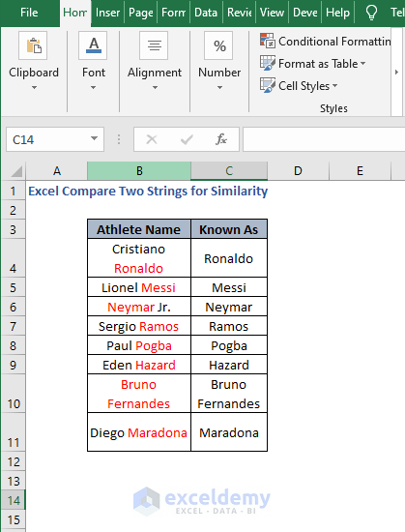
Task: Switch to the Developer tab
Action: pyautogui.click(x=305, y=13)
